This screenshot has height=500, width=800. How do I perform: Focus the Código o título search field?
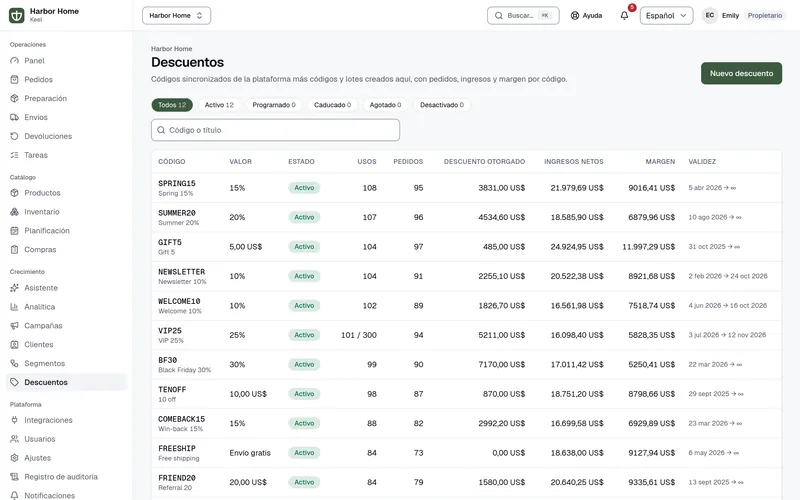[x=276, y=130]
